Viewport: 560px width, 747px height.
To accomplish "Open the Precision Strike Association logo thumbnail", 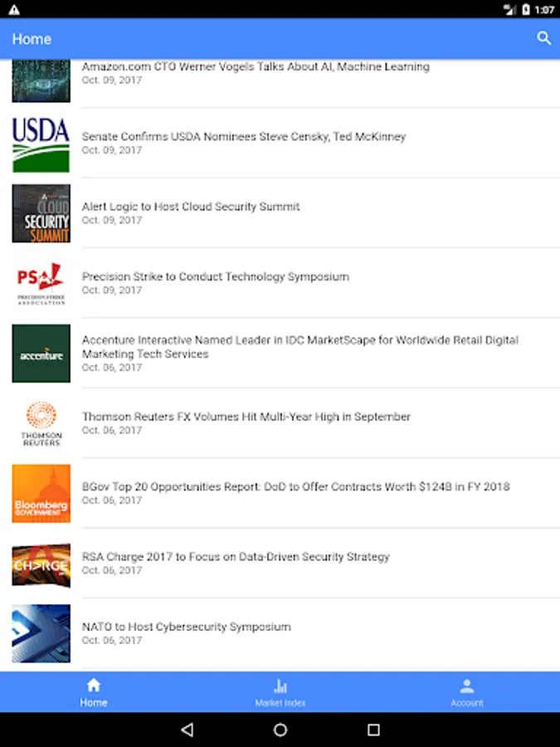I will (41, 284).
